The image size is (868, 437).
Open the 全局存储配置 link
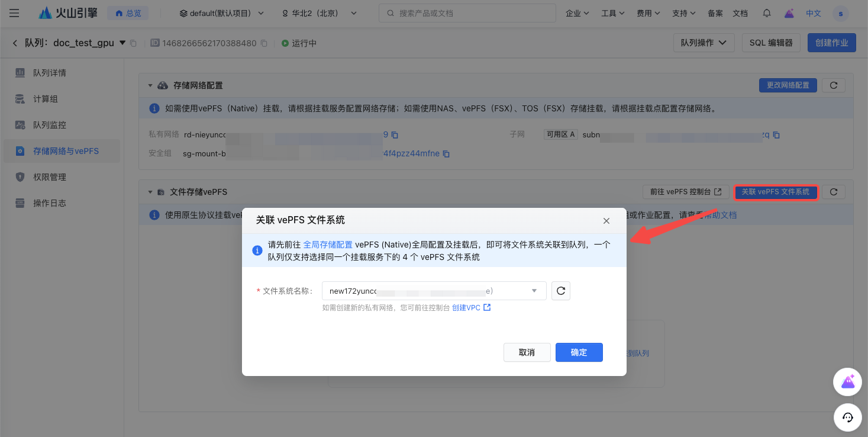pos(328,245)
